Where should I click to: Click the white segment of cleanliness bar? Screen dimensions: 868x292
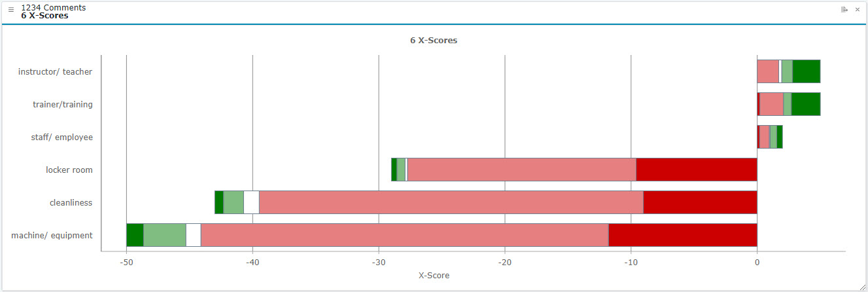click(252, 202)
